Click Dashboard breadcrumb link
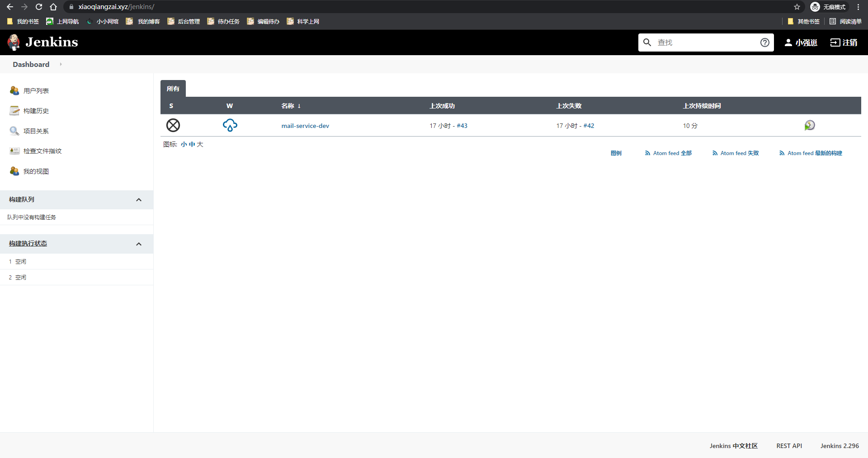868x458 pixels. [31, 64]
